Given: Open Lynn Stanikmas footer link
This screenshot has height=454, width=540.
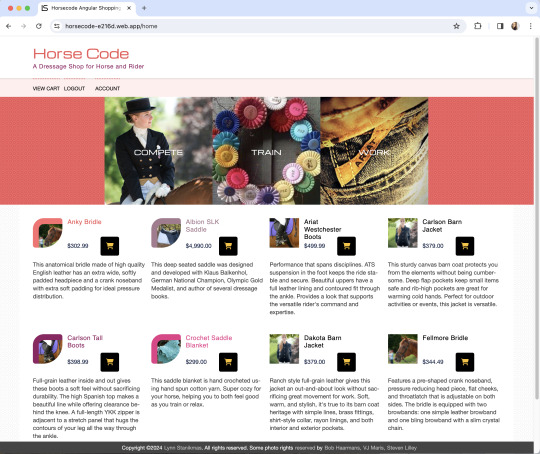Looking at the screenshot, I should click(183, 448).
